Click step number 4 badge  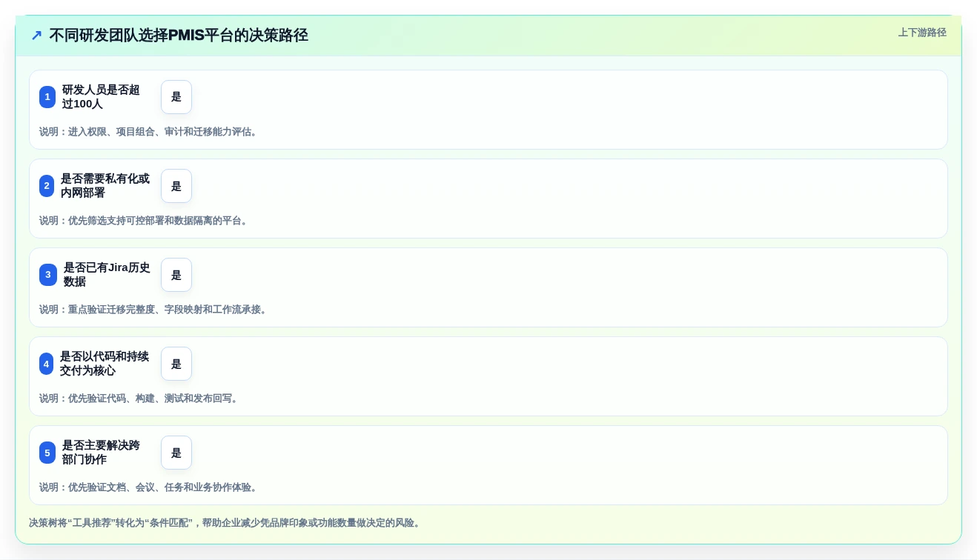pyautogui.click(x=47, y=364)
